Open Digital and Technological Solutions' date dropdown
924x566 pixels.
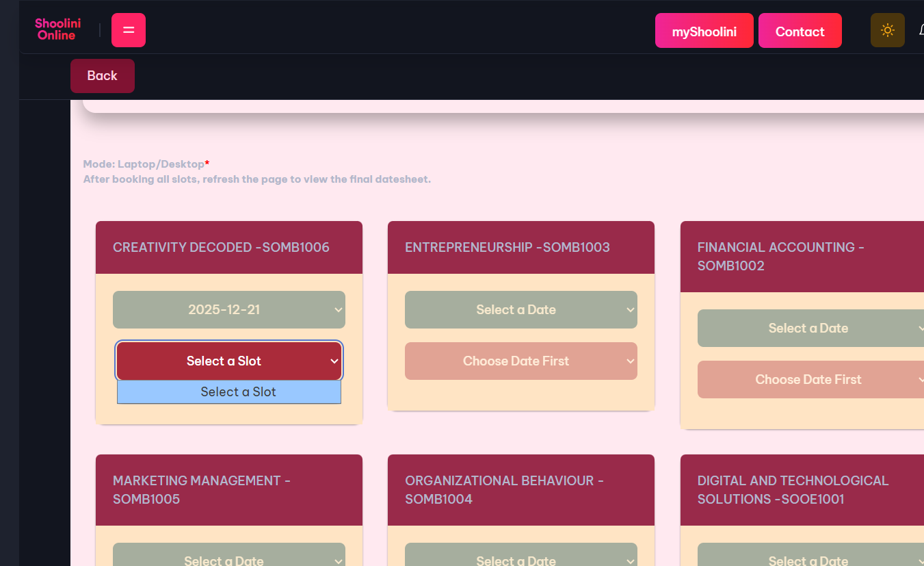810,554
